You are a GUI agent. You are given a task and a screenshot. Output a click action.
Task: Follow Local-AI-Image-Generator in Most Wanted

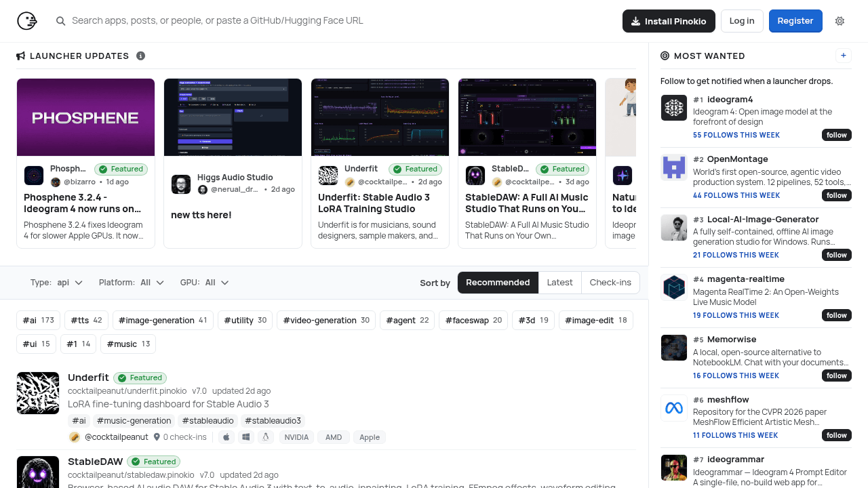837,255
